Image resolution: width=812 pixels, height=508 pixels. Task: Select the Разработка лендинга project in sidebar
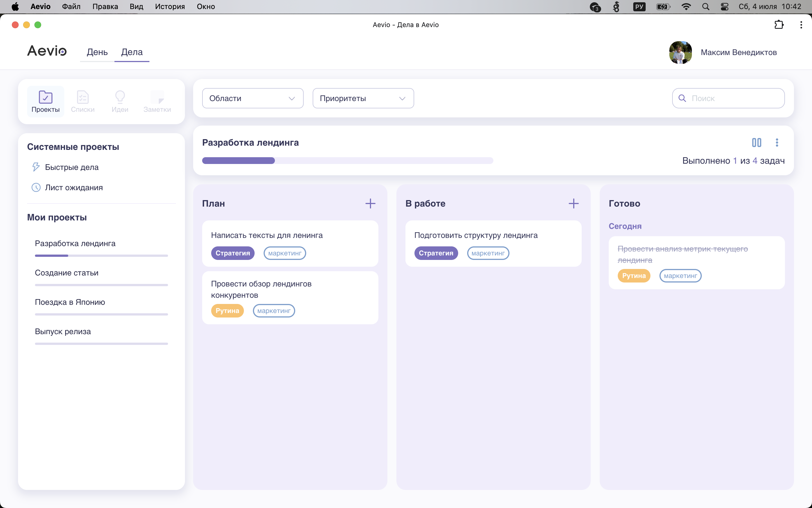coord(75,243)
